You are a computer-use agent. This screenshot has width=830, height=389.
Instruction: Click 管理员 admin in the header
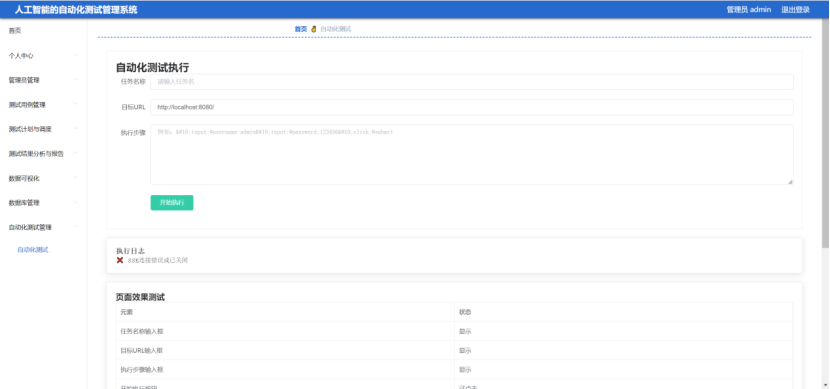748,10
